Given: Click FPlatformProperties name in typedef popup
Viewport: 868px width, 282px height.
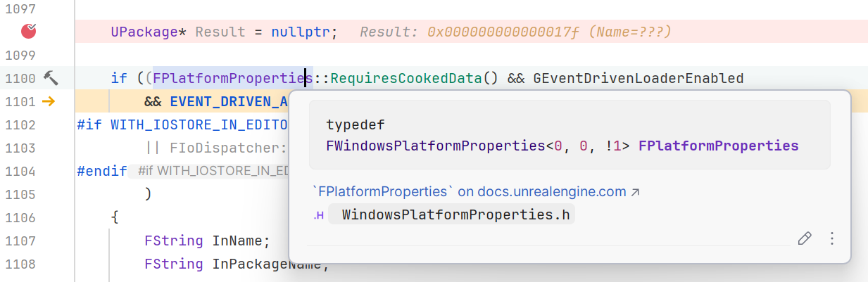Looking at the screenshot, I should click(718, 146).
